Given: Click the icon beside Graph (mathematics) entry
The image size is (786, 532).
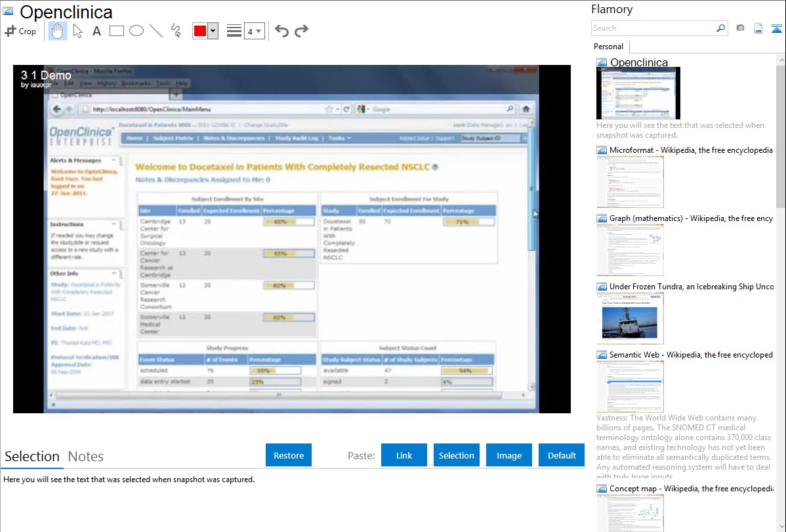Looking at the screenshot, I should 602,218.
